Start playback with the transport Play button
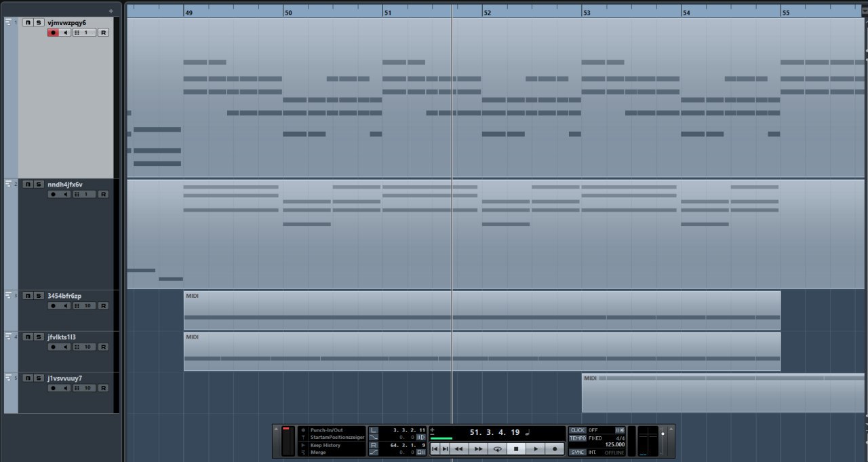 tap(535, 449)
